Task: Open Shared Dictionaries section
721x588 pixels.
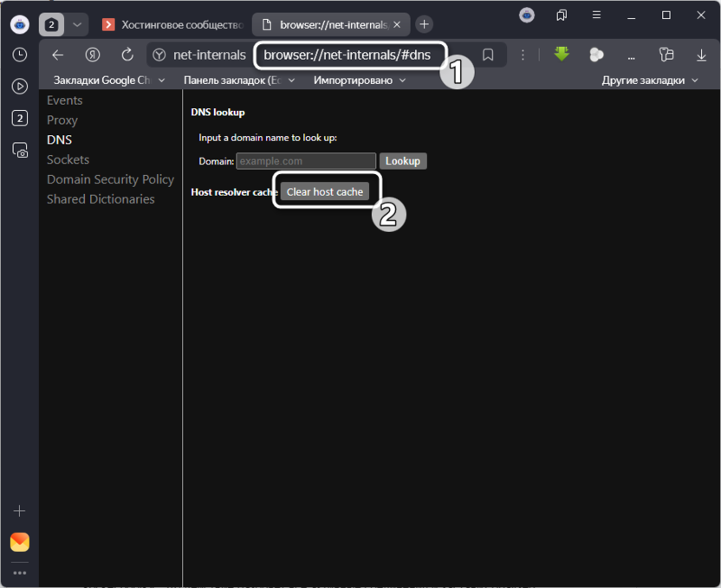Action: coord(101,199)
